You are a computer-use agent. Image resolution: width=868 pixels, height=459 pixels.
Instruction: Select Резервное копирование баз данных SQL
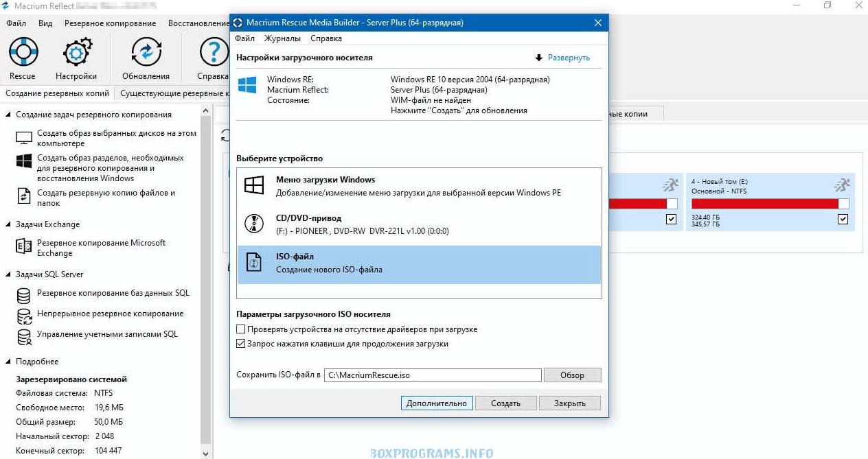coord(113,293)
